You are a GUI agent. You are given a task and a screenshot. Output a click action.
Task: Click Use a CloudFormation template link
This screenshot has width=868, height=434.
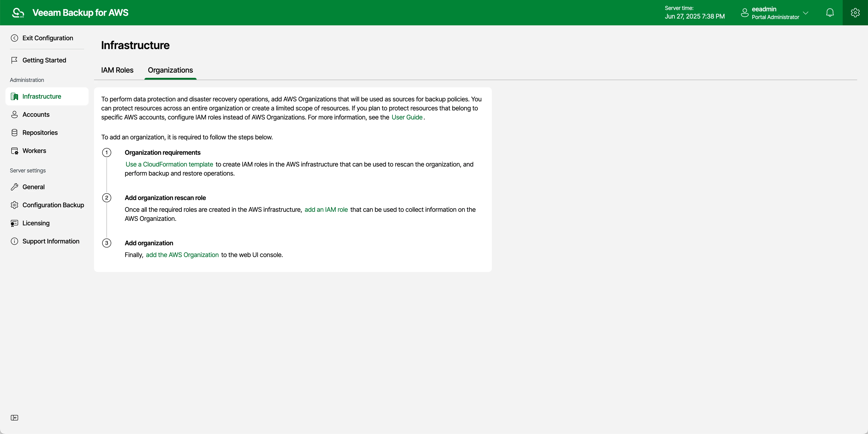point(169,164)
